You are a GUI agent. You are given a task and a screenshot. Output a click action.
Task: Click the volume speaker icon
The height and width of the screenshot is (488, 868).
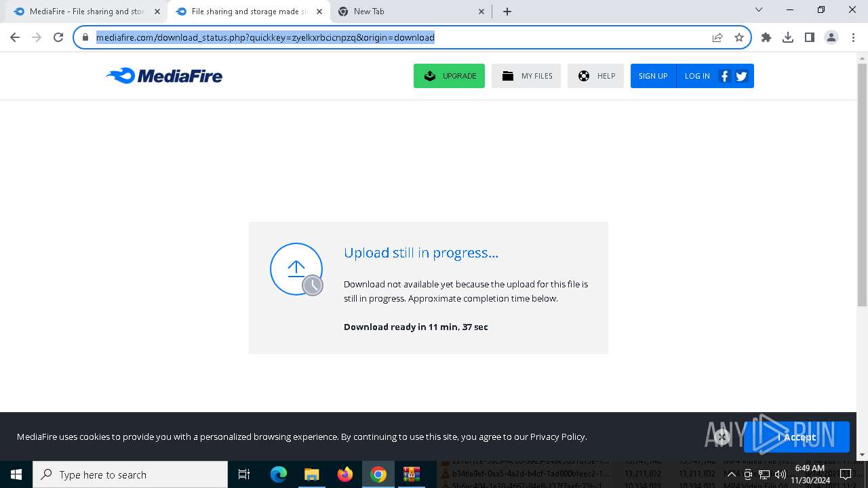pos(780,474)
